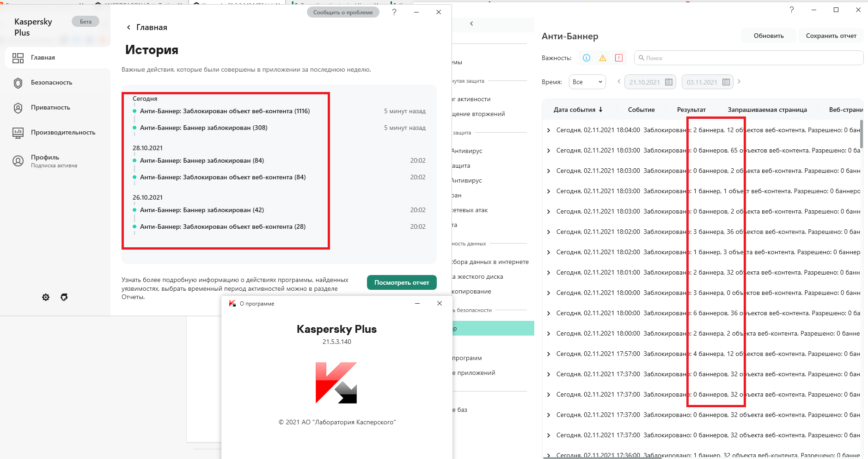The image size is (868, 459).
Task: Expand the 18:01:00 event row
Action: pyautogui.click(x=549, y=273)
